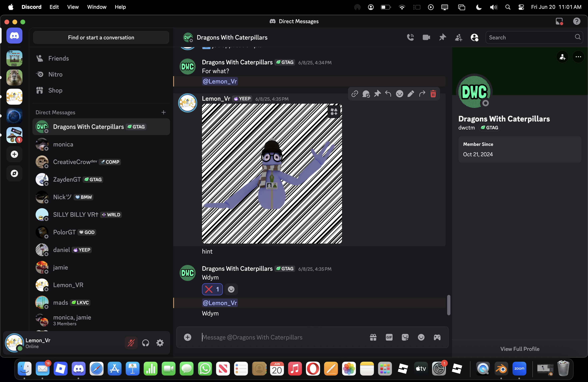
Task: Pin Lemon_Vr's image message
Action: click(377, 94)
